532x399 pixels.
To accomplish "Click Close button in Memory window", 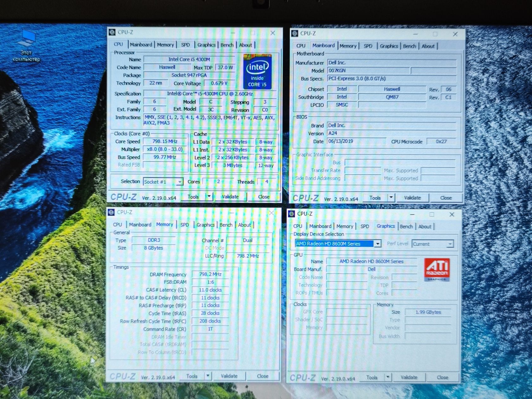I will click(263, 376).
